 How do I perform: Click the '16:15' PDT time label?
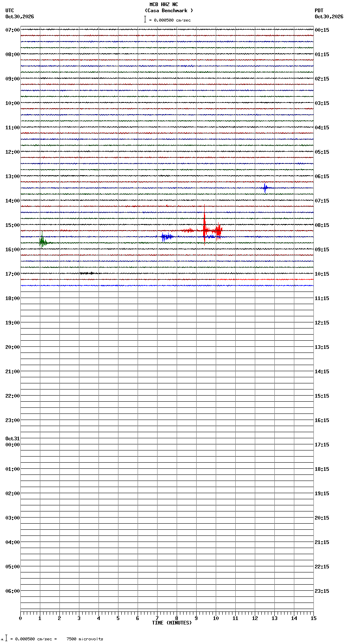(x=322, y=420)
